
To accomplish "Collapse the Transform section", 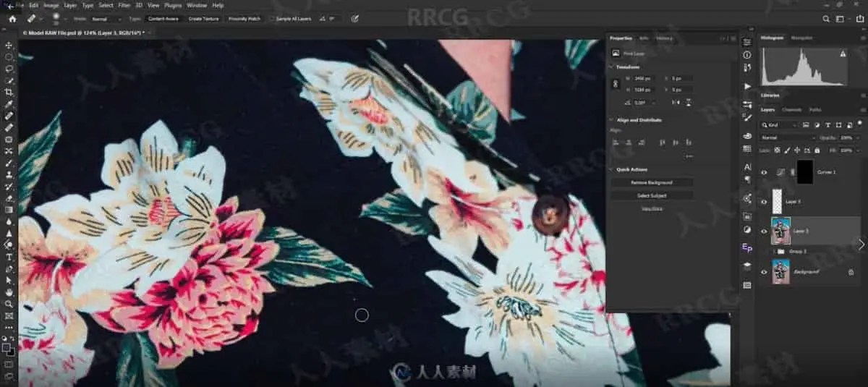I will coord(611,67).
